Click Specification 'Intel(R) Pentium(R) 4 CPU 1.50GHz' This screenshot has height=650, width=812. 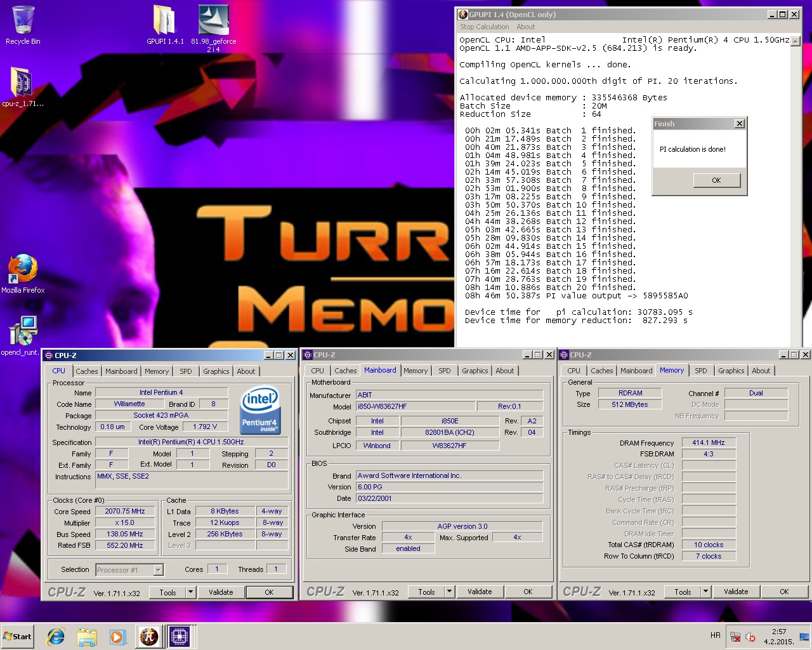(x=191, y=442)
